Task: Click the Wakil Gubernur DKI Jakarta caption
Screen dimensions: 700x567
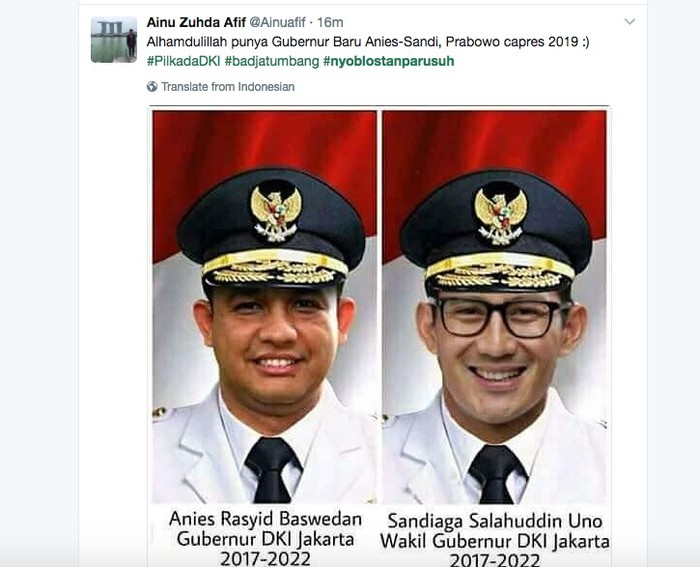Action: pos(495,541)
